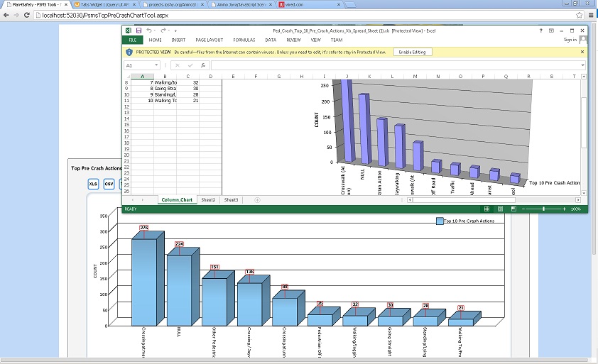Image resolution: width=598 pixels, height=364 pixels.
Task: Click cell value 32 in row 8
Action: (187, 82)
